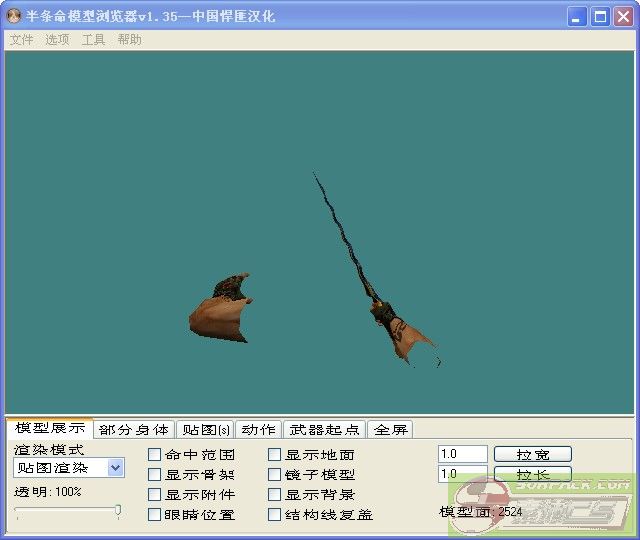Minimize the model viewer window

coord(577,16)
